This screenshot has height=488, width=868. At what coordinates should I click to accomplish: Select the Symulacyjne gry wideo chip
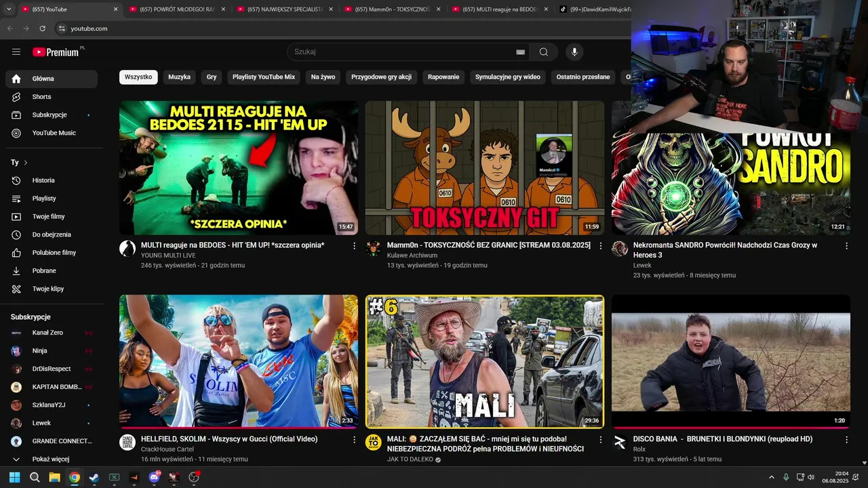(x=508, y=77)
